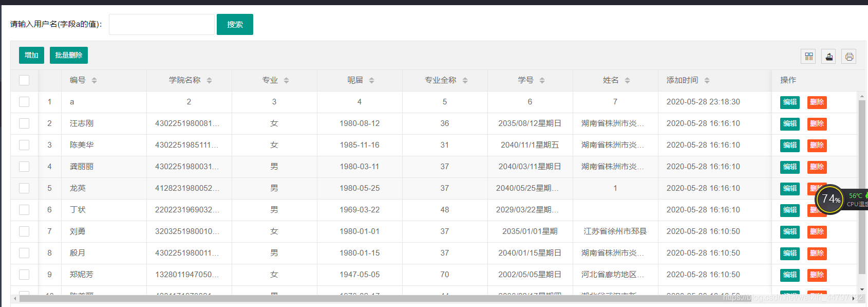Sort by 添加时间 column arrows
This screenshot has width=868, height=307.
707,80
